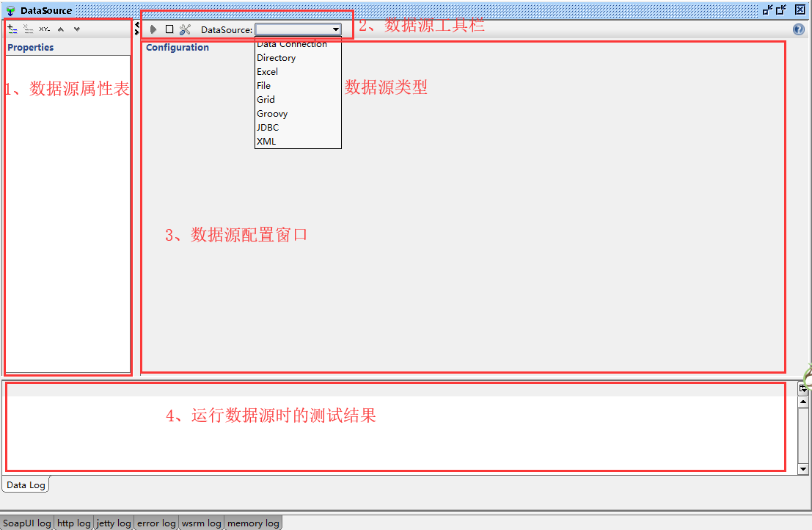Move property down with the down arrow
812x530 pixels.
pyautogui.click(x=77, y=29)
